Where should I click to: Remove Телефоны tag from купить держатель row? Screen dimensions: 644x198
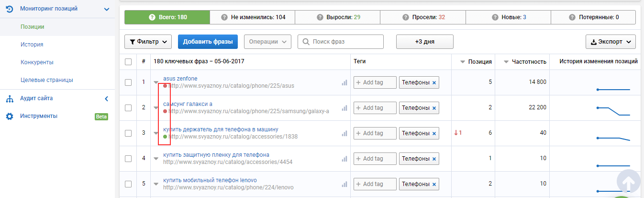pos(434,133)
